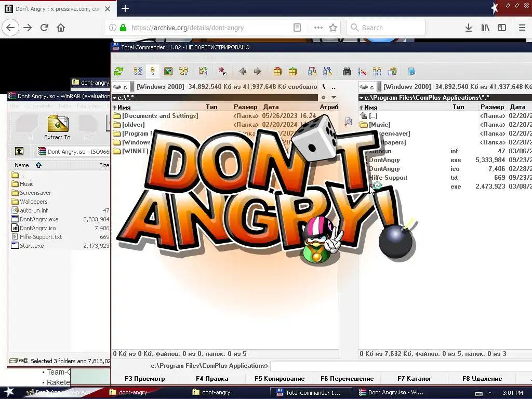Viewport: 532px width, 399px height.
Task: Toggle Firefox reader view
Action: pos(297,28)
